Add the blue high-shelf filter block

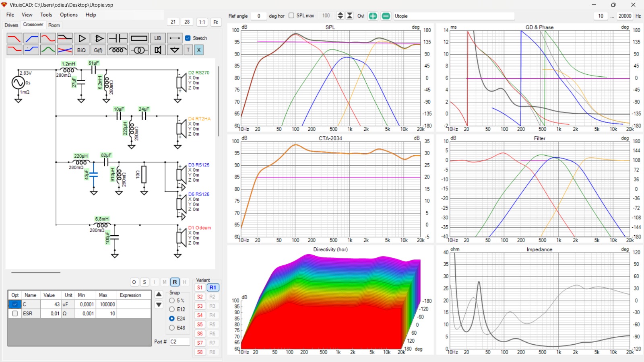pos(31,50)
